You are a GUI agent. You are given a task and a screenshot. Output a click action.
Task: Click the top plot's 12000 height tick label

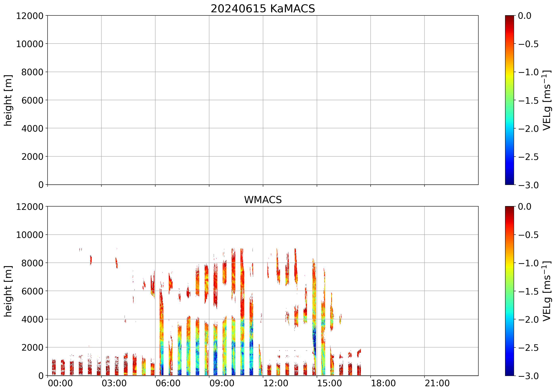tap(30, 16)
